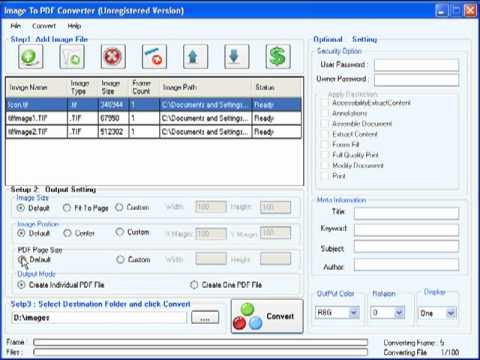Choose Create Individual PDF File option
Screen dimensions: 480x360
(21, 285)
